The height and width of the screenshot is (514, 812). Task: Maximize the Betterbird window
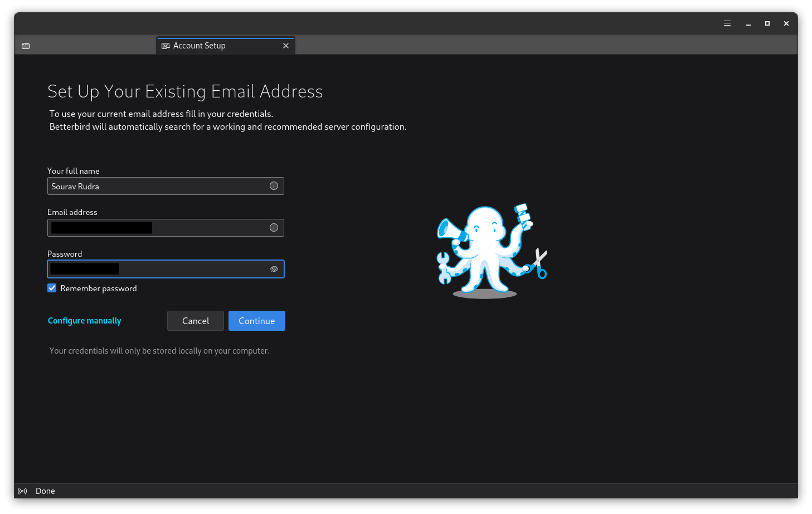767,23
